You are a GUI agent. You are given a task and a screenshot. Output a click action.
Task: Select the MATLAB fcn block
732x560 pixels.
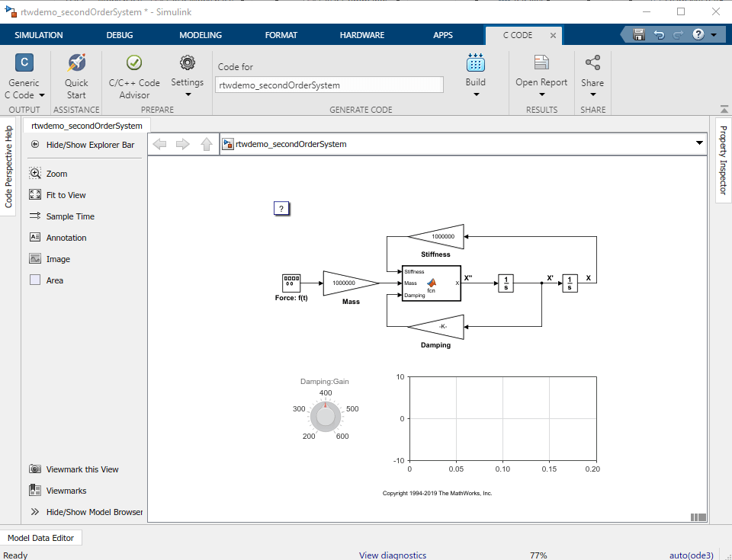[432, 283]
